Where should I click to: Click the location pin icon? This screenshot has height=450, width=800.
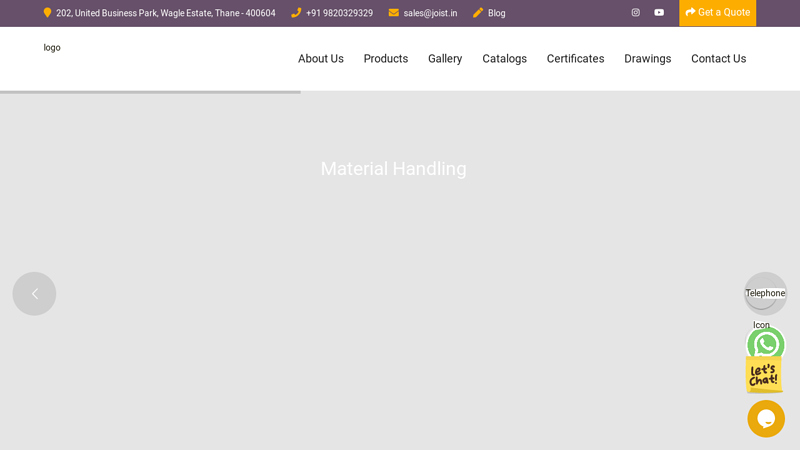pyautogui.click(x=47, y=13)
